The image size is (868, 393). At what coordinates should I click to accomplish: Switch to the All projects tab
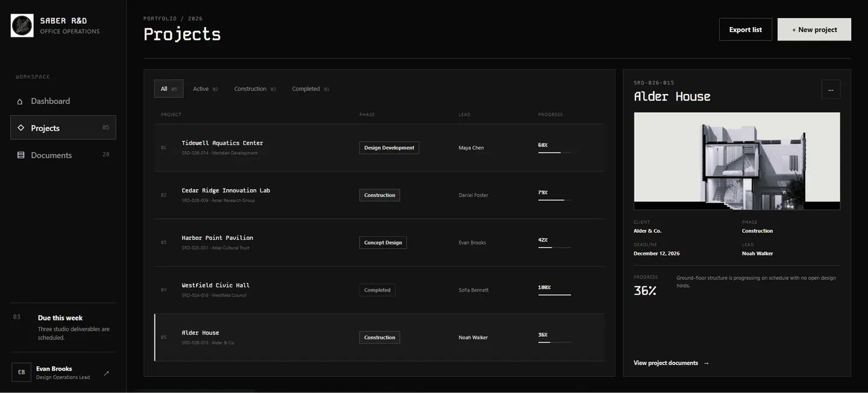click(169, 89)
